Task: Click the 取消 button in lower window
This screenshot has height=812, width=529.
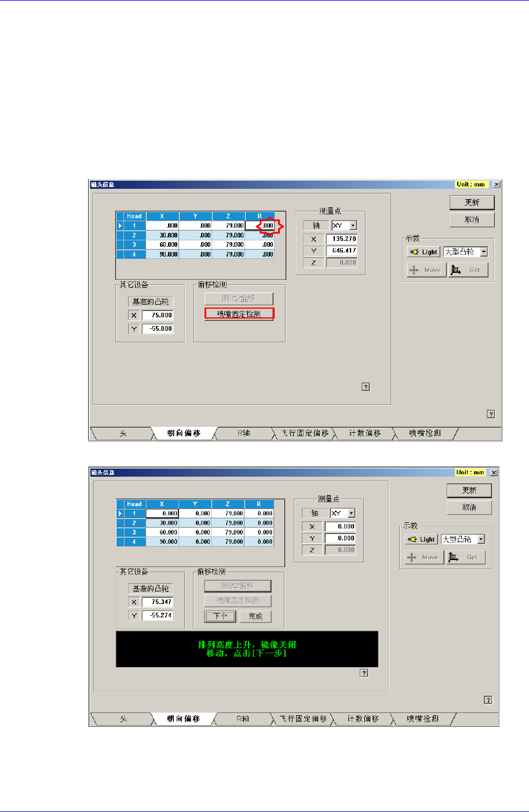Action: [469, 507]
